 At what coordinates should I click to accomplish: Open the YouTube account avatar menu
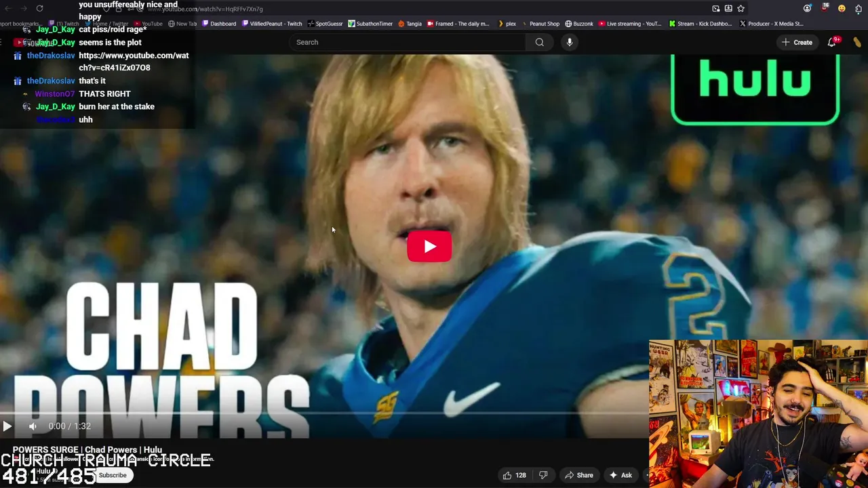pyautogui.click(x=857, y=42)
